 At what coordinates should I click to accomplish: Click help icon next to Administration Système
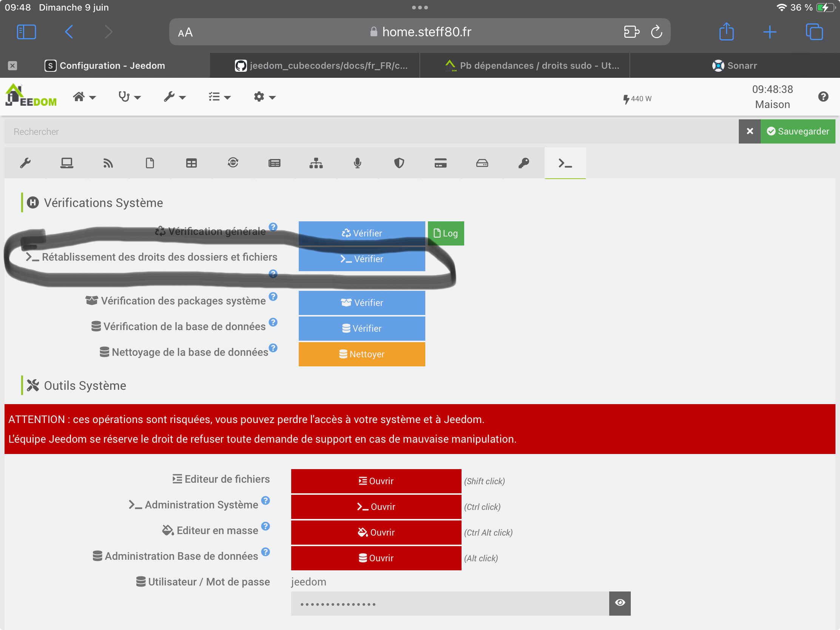[266, 500]
